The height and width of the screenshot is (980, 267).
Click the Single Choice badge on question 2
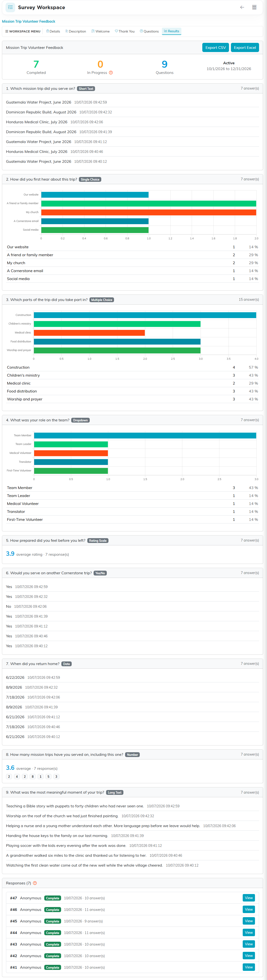[x=90, y=180]
